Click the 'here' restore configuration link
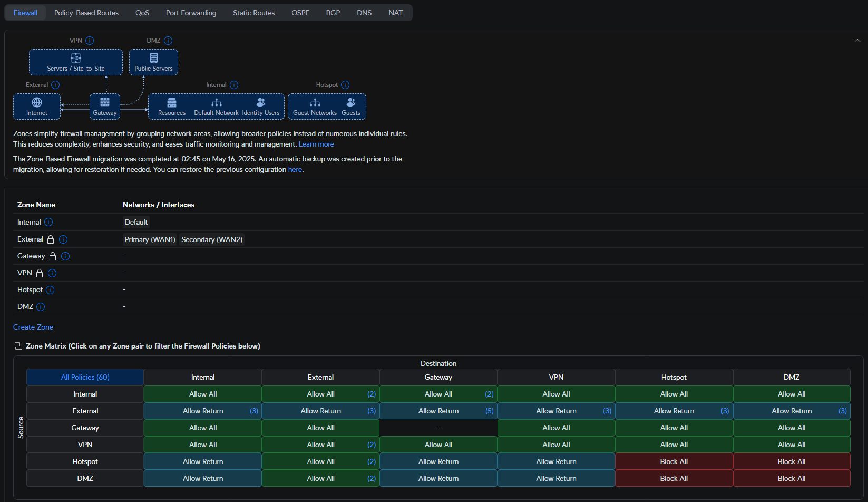This screenshot has width=868, height=502. point(295,170)
